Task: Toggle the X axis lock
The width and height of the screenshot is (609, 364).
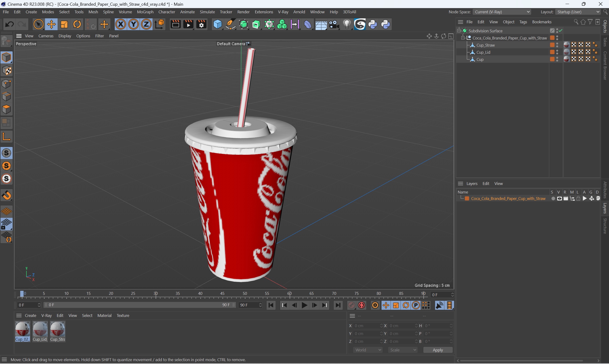Action: (120, 24)
